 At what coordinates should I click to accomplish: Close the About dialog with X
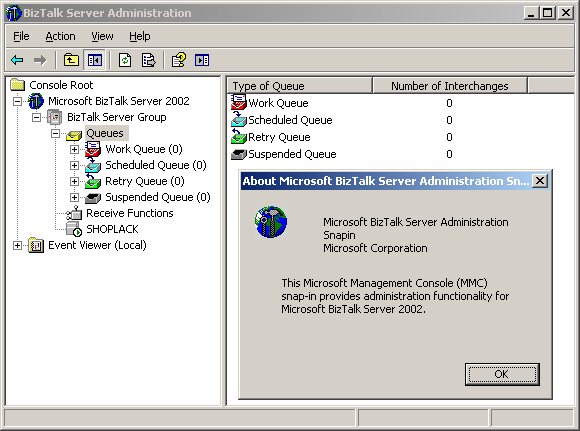click(540, 181)
